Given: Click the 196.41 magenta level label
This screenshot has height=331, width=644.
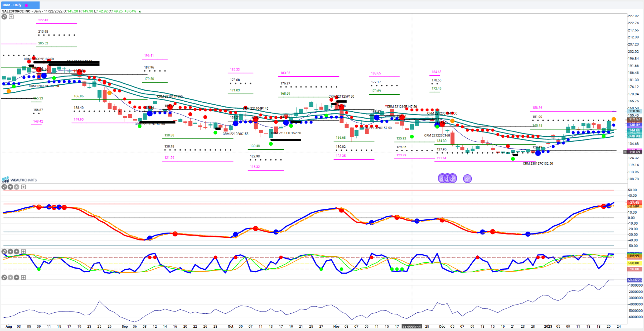Looking at the screenshot, I should pos(149,56).
